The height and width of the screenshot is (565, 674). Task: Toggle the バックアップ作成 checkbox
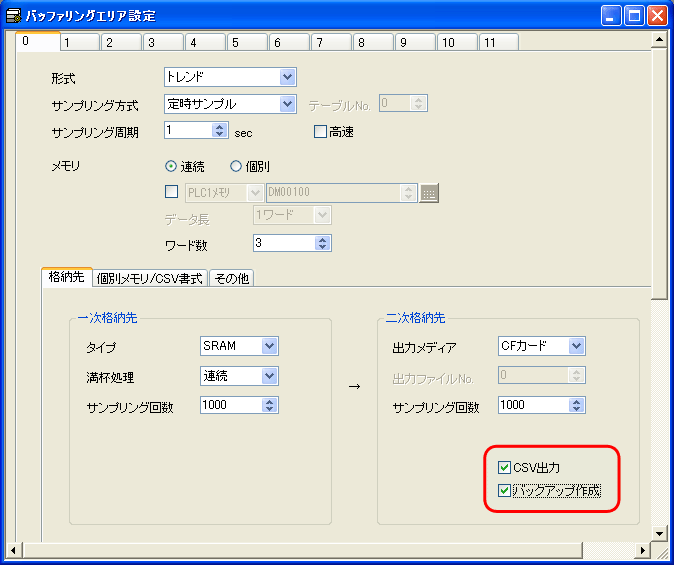coord(504,490)
